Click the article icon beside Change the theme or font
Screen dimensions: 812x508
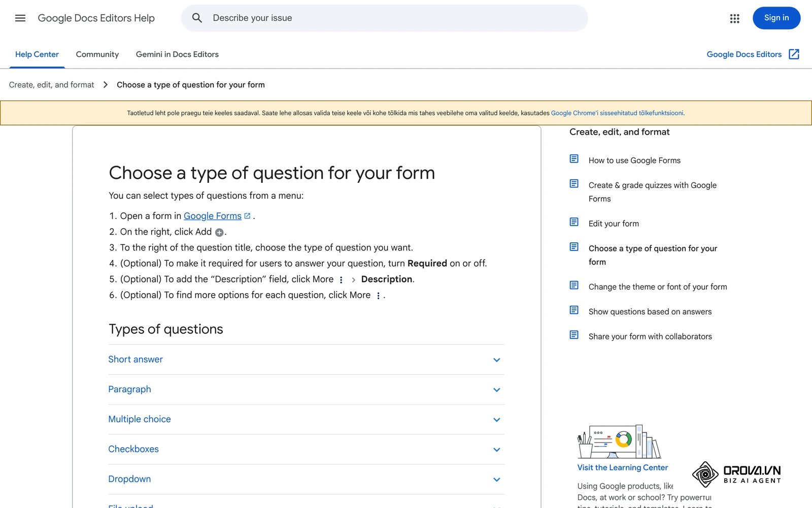pos(574,285)
